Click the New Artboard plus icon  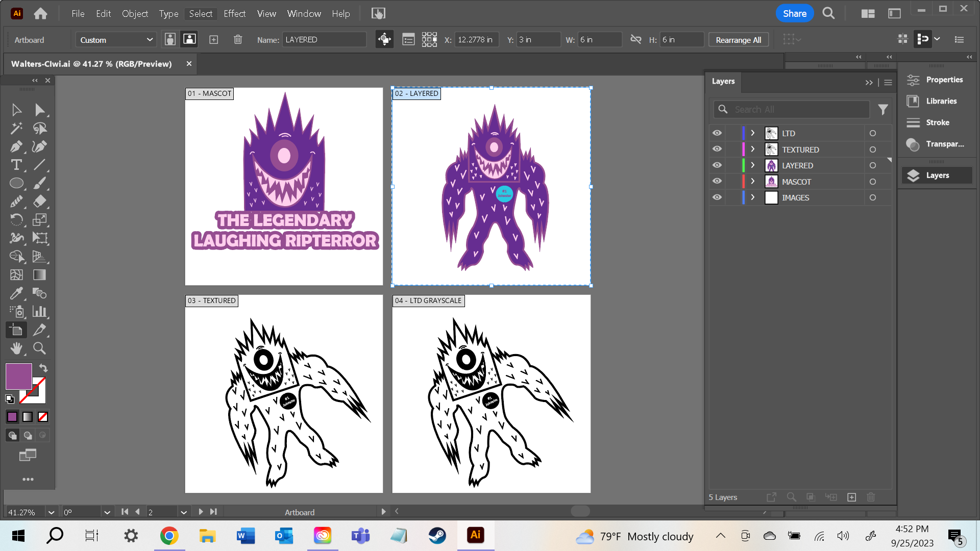(214, 39)
